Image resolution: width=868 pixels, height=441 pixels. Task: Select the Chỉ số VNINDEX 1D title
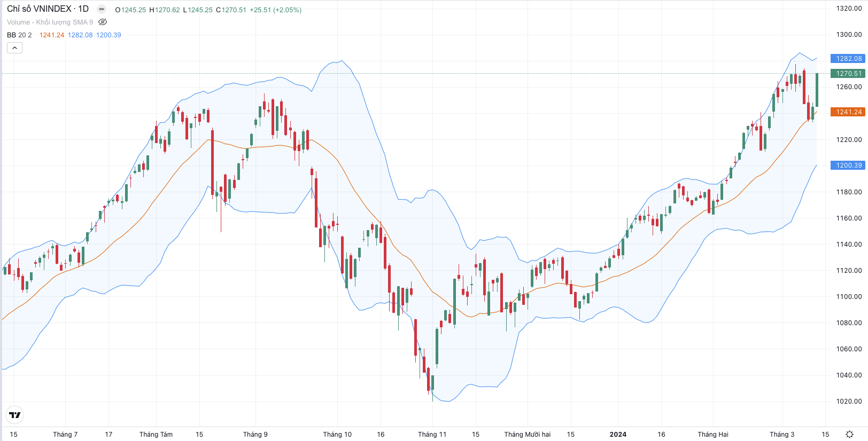coord(48,9)
